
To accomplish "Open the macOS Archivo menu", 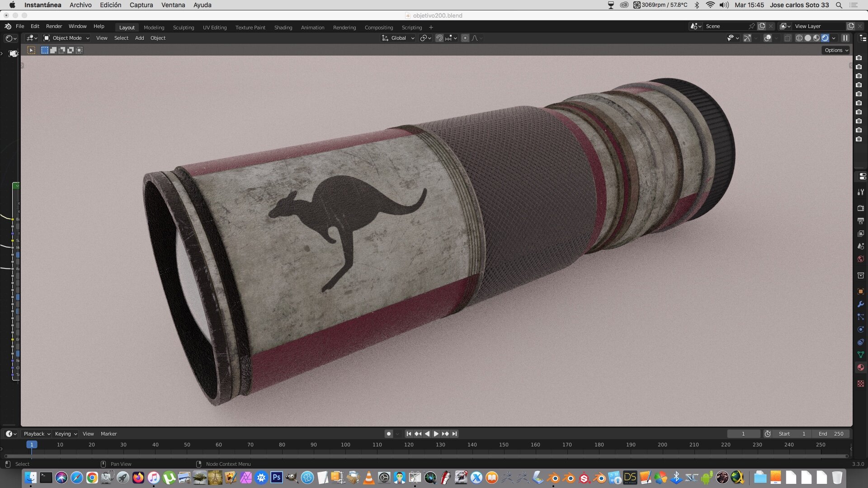I will pyautogui.click(x=80, y=5).
